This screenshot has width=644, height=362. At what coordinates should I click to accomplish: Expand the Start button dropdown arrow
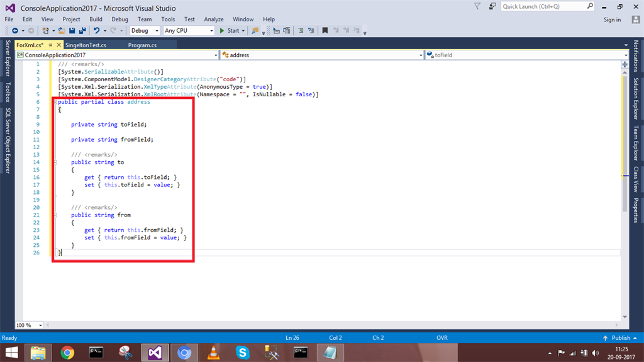(x=243, y=31)
